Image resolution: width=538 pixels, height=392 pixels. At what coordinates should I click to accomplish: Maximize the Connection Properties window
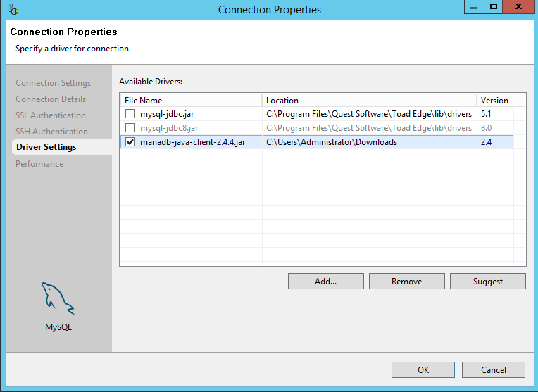coord(494,6)
